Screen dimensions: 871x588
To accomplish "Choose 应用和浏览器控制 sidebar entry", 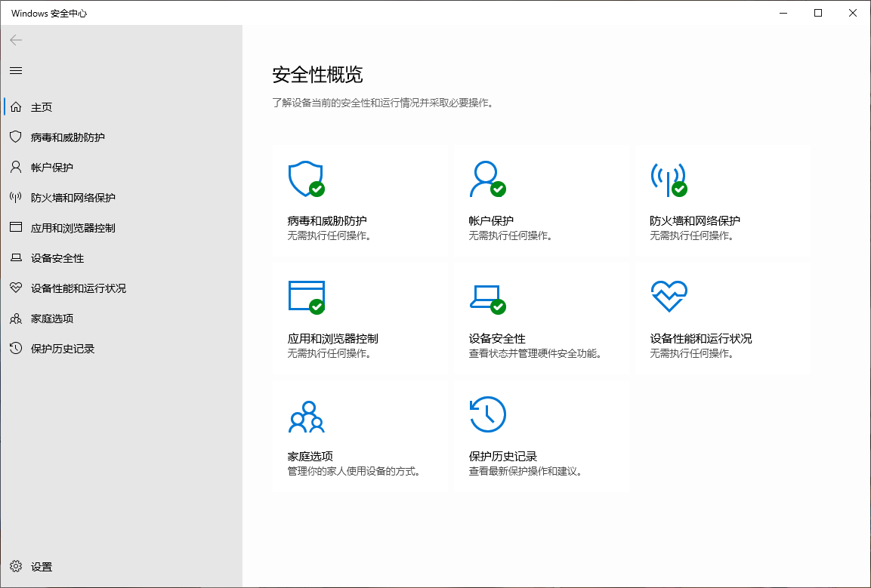I will [x=73, y=228].
